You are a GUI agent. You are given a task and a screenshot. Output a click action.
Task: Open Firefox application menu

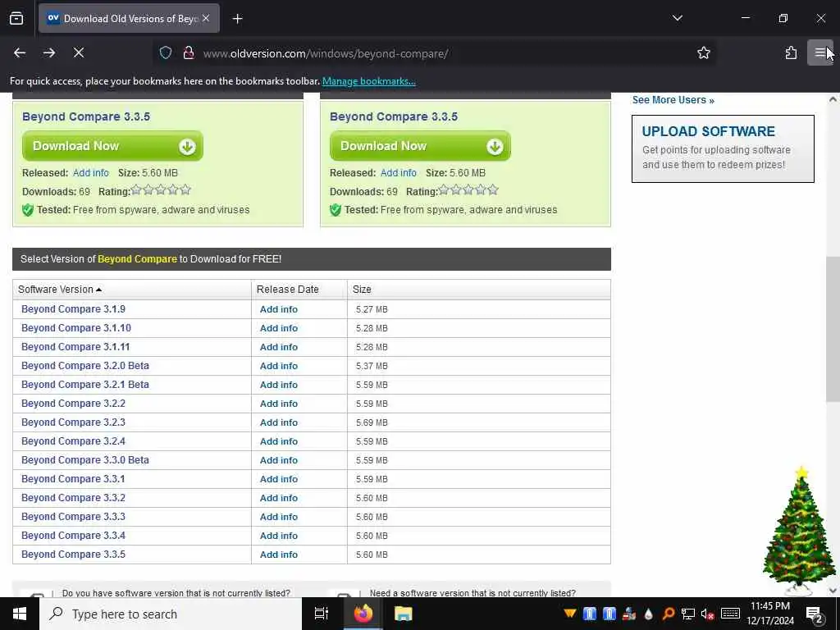coord(819,52)
